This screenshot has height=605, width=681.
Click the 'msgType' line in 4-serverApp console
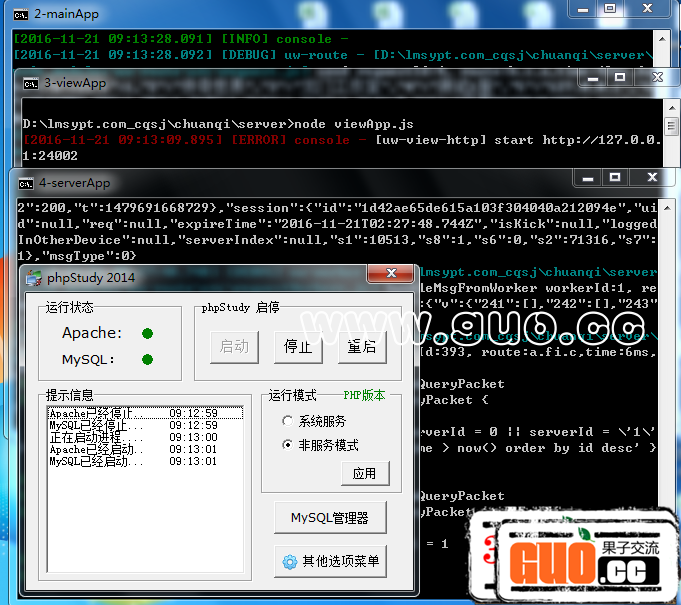coord(76,256)
